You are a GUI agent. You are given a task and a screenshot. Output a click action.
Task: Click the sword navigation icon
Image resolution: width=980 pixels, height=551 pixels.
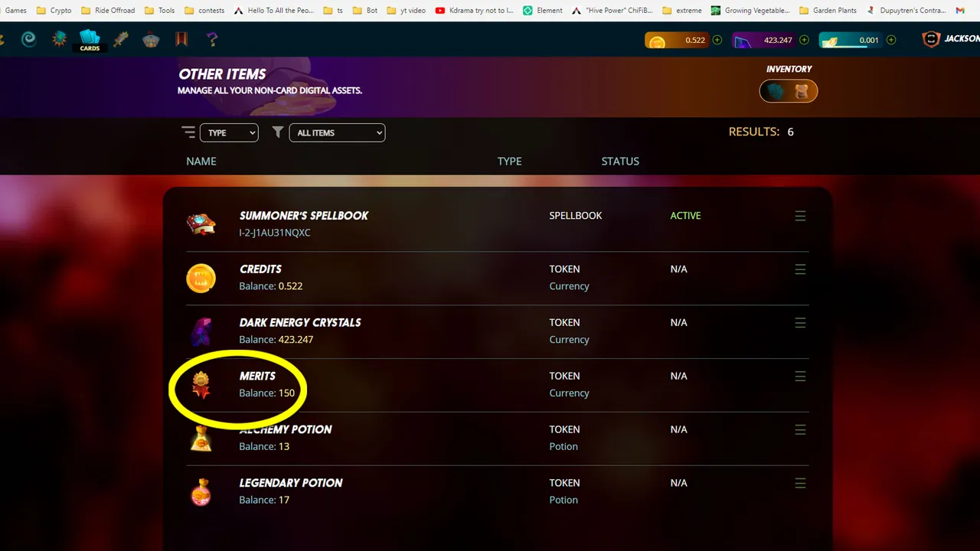(x=120, y=40)
